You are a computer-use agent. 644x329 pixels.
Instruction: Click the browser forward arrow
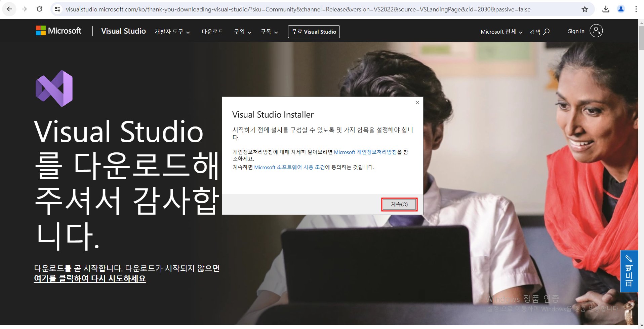(24, 9)
